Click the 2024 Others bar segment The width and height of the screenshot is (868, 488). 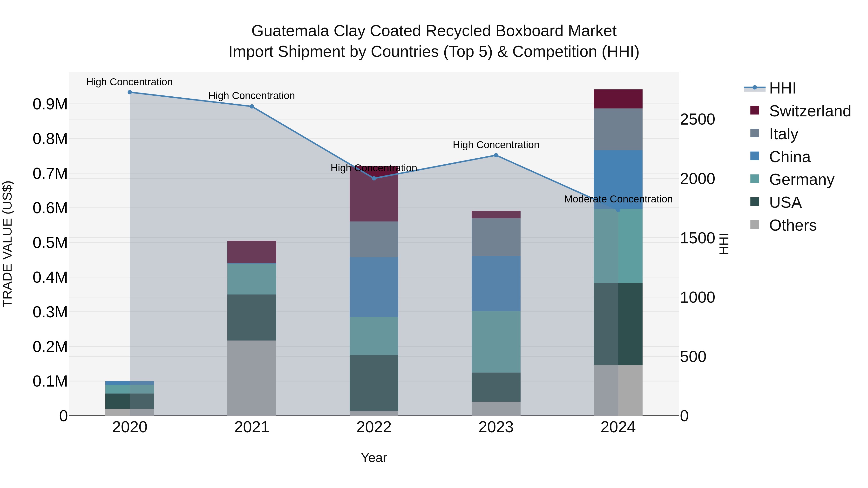[x=618, y=390]
